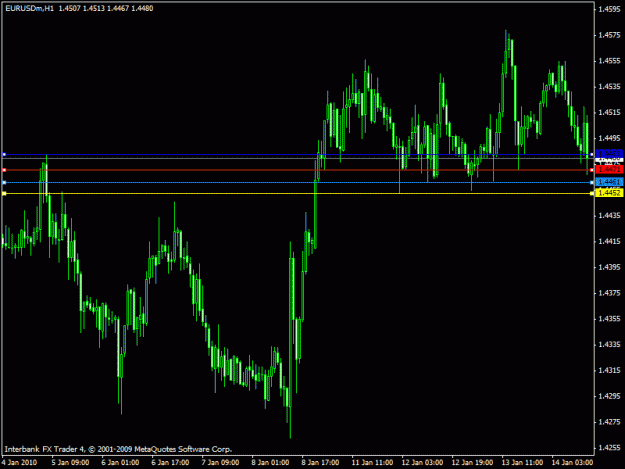This screenshot has width=625, height=469.
Task: Click the 1.4395 price axis label
Action: point(609,267)
